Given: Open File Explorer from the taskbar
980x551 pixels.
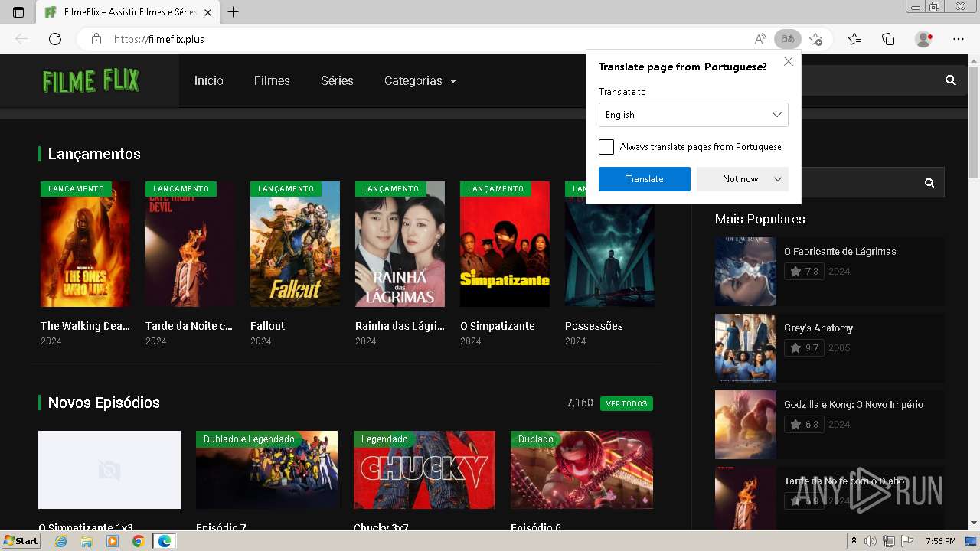Looking at the screenshot, I should point(87,541).
